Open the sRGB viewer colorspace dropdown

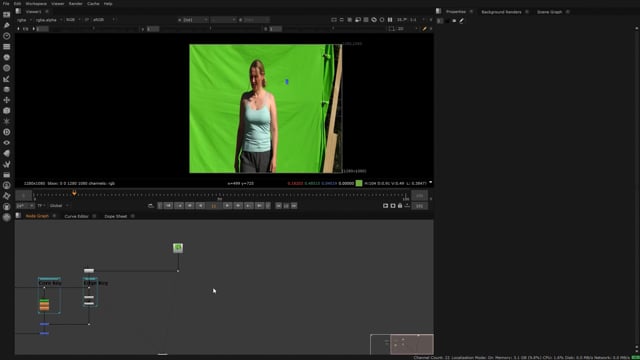point(104,20)
